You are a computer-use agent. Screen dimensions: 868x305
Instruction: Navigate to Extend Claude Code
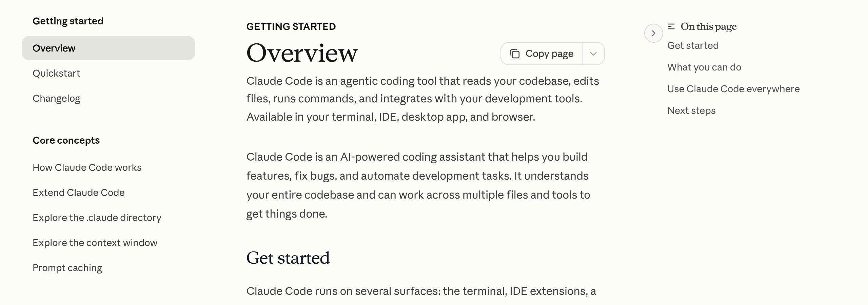79,192
